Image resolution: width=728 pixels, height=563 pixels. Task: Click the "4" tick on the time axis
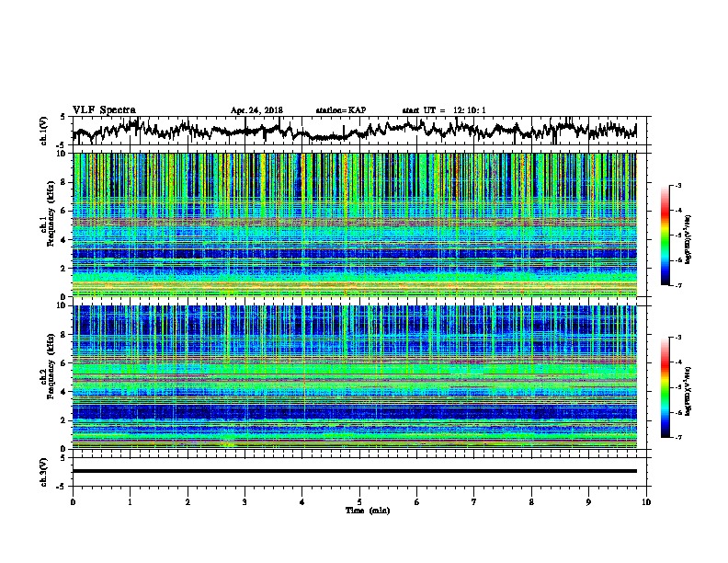tap(302, 502)
